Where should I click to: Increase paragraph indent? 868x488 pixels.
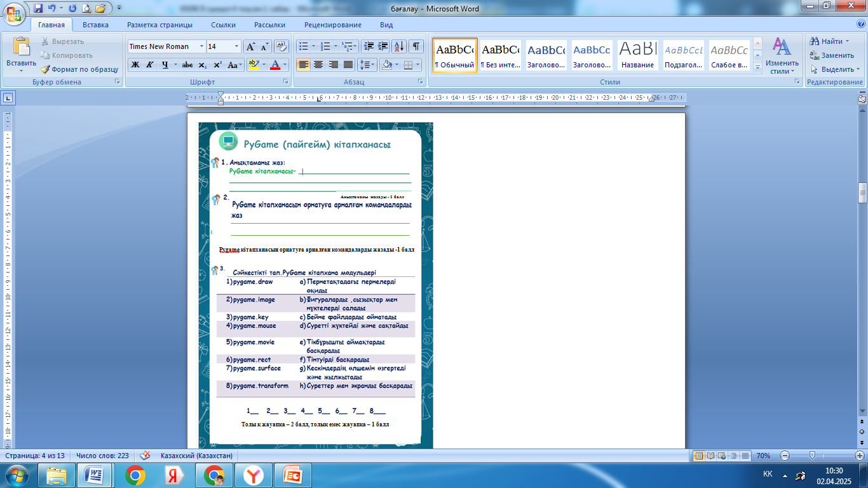383,46
